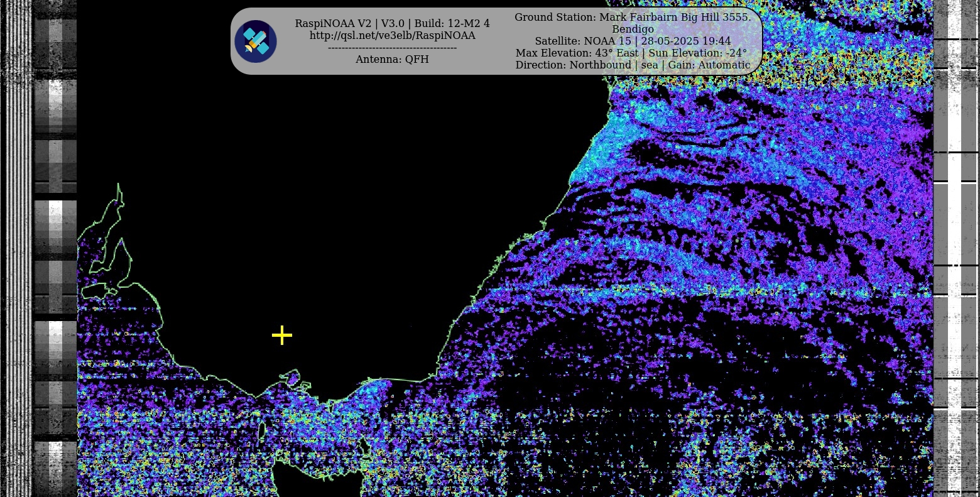This screenshot has width=980, height=497.
Task: Click 'Satellite: NOAA 15 | 28-05-2025 19:44' line
Action: click(x=633, y=41)
